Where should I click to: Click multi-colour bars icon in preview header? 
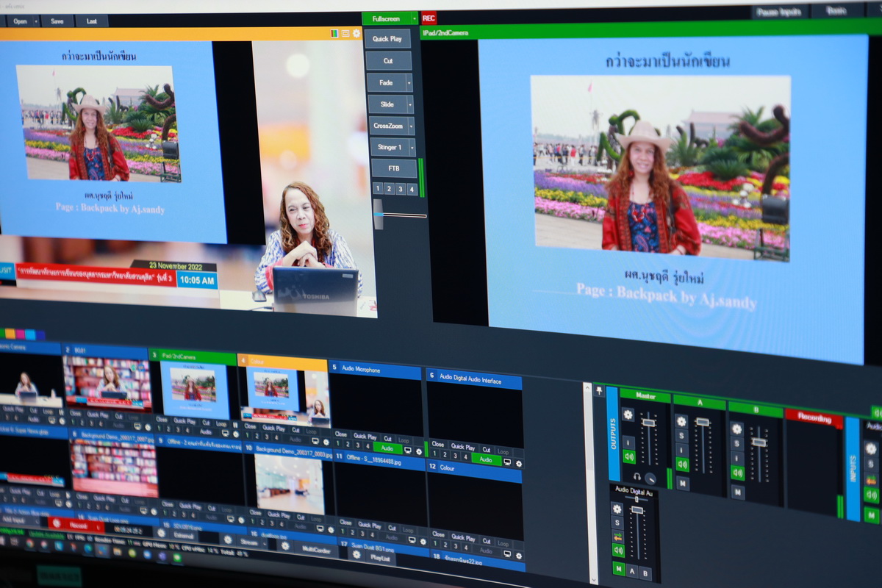coord(334,33)
